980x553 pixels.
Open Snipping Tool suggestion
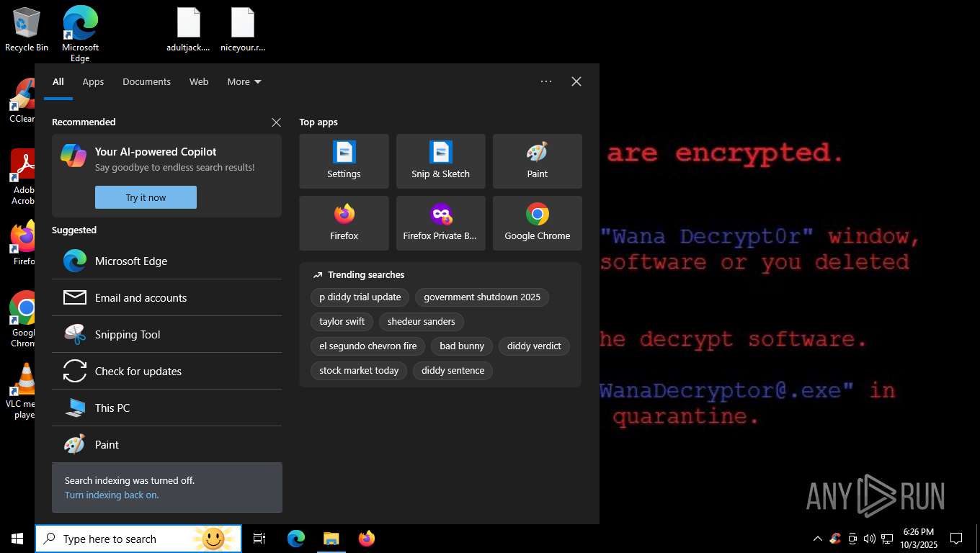point(166,334)
